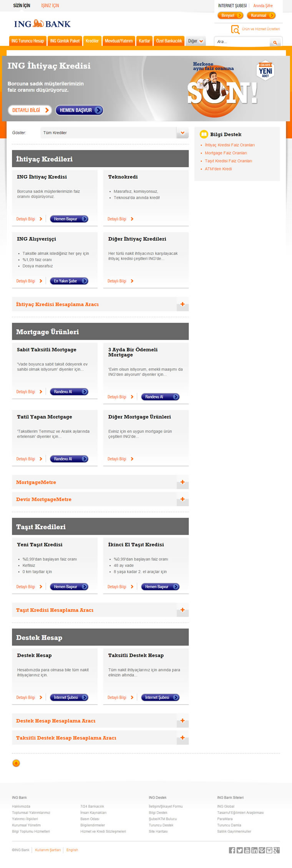Screen dimensions: 292x868
Task: Click the English language link
Action: tap(72, 850)
